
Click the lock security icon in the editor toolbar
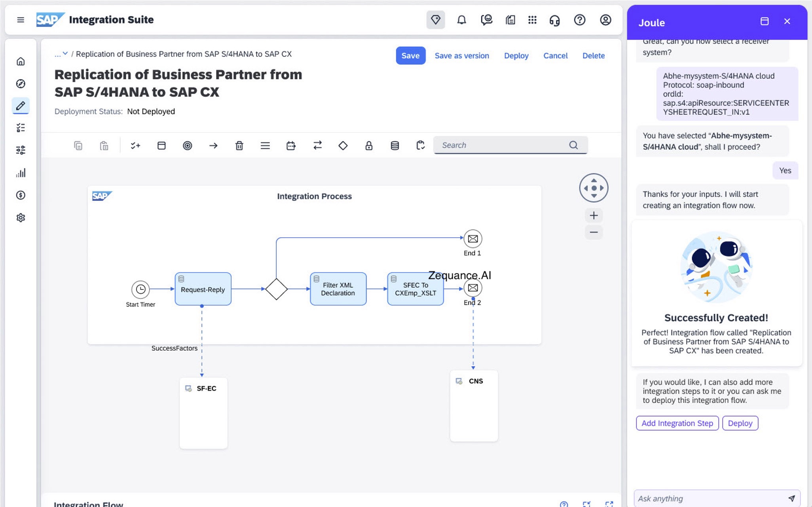[x=369, y=146]
